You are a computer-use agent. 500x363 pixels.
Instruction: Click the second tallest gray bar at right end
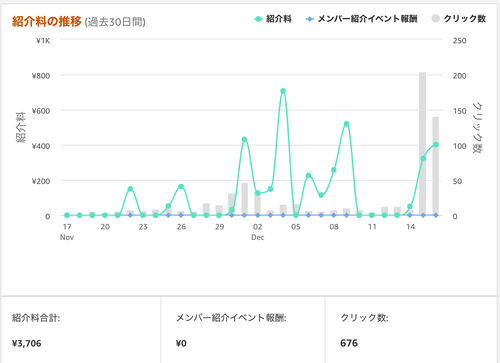436,166
